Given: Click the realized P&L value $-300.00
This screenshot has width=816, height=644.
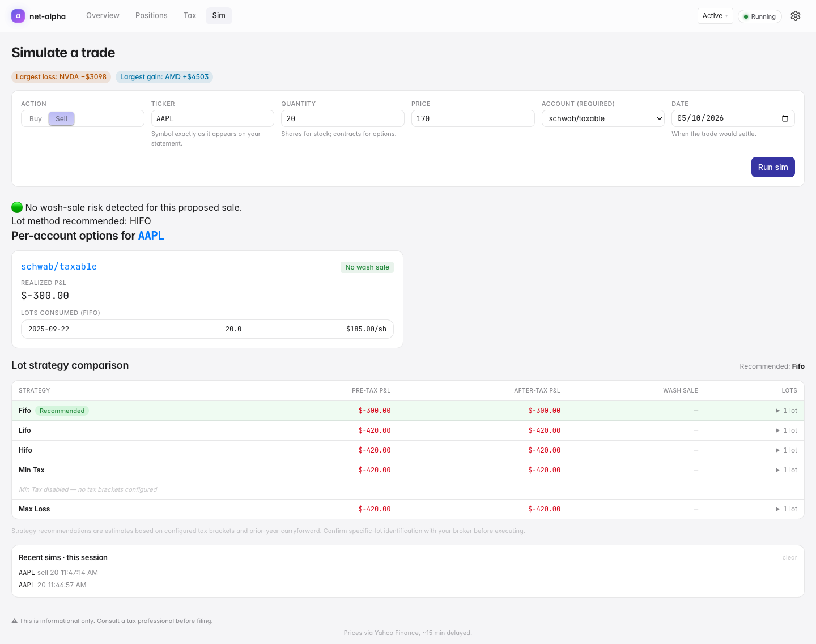Looking at the screenshot, I should click(x=45, y=296).
